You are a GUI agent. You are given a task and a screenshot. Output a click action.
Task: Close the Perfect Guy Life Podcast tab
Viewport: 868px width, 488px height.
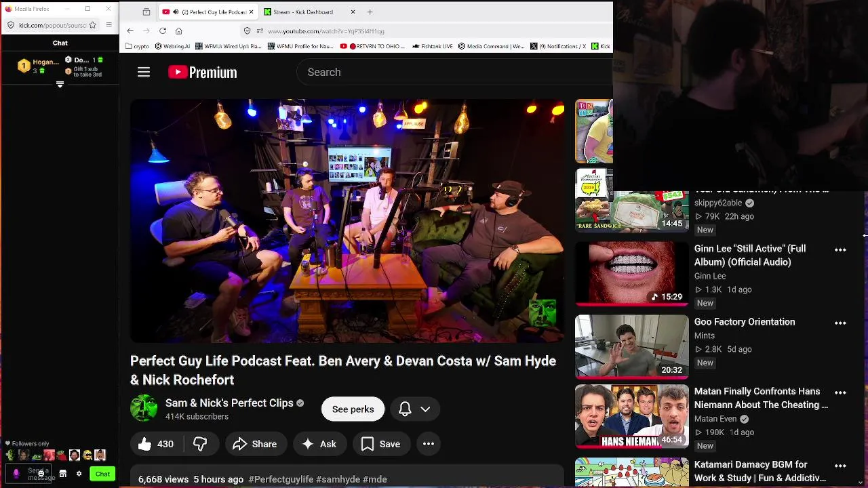(251, 12)
